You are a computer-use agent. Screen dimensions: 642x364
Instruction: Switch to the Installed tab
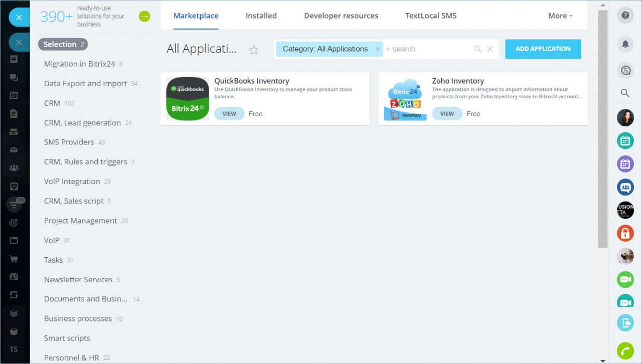pyautogui.click(x=261, y=16)
